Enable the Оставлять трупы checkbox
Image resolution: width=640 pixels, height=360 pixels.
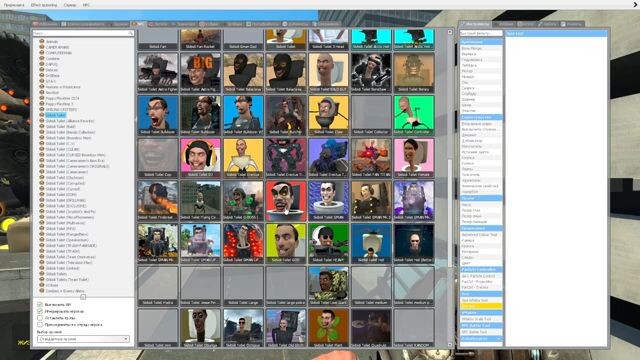[x=40, y=318]
